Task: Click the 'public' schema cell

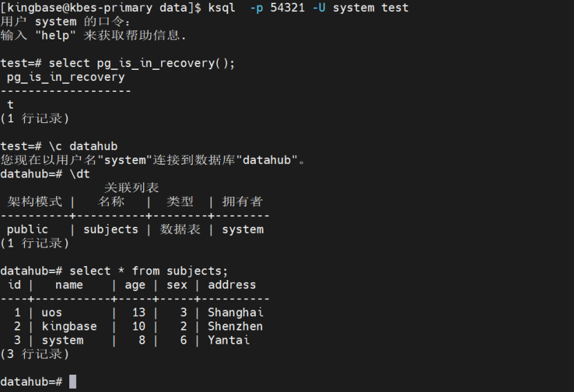Action: click(x=28, y=229)
